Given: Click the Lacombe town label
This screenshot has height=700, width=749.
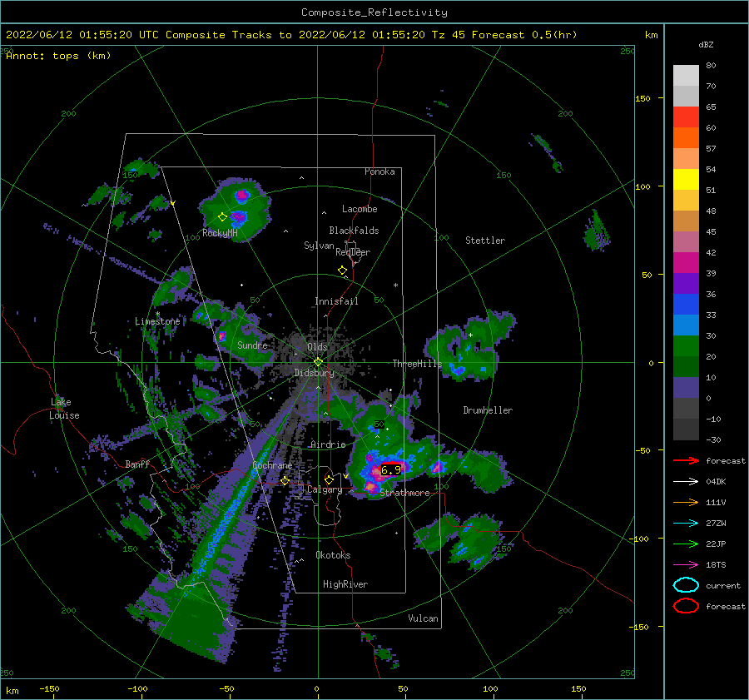Looking at the screenshot, I should click(360, 209).
